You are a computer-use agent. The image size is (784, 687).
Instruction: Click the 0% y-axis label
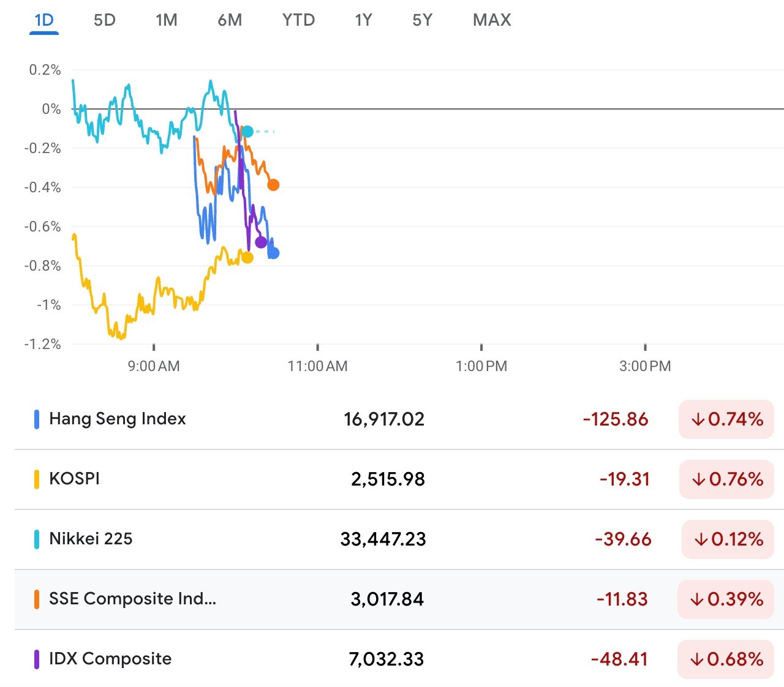click(51, 109)
